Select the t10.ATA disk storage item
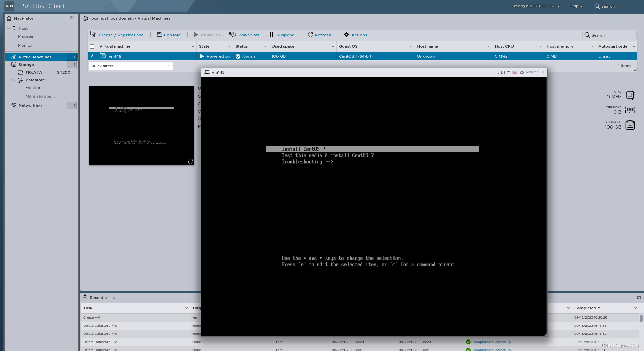 point(49,72)
